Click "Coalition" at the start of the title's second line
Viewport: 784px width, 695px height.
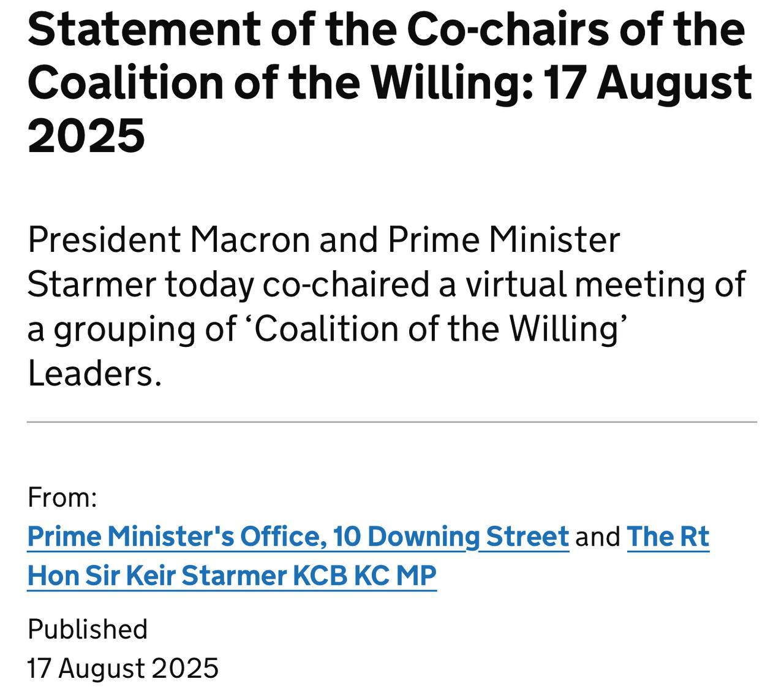(x=126, y=82)
